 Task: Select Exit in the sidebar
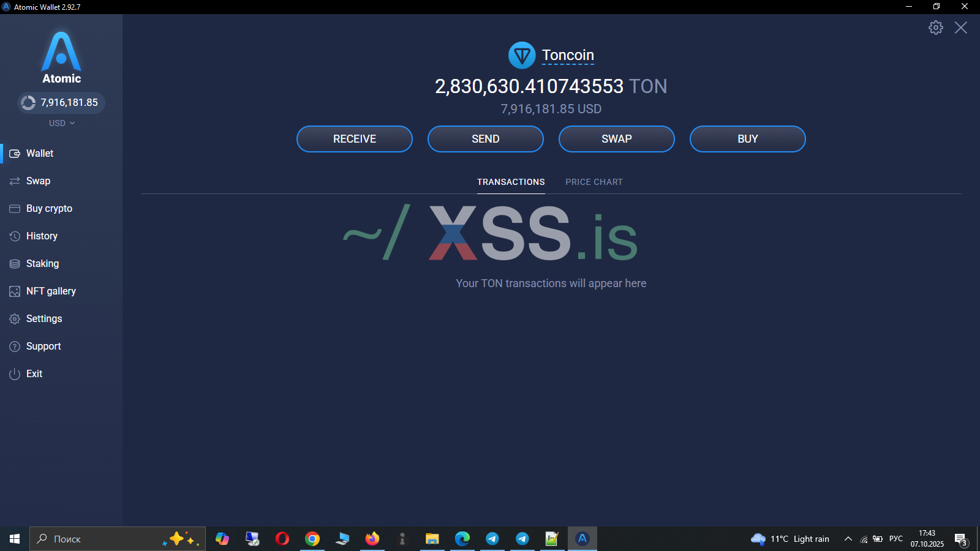34,374
